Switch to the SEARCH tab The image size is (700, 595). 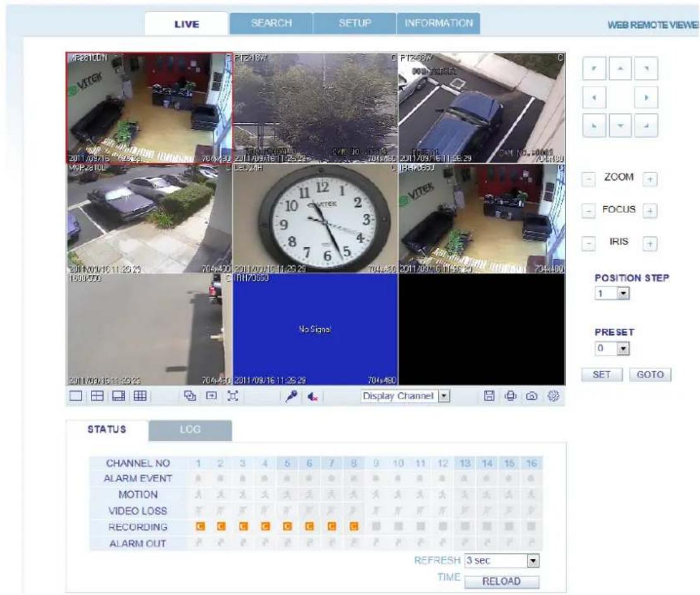click(271, 23)
